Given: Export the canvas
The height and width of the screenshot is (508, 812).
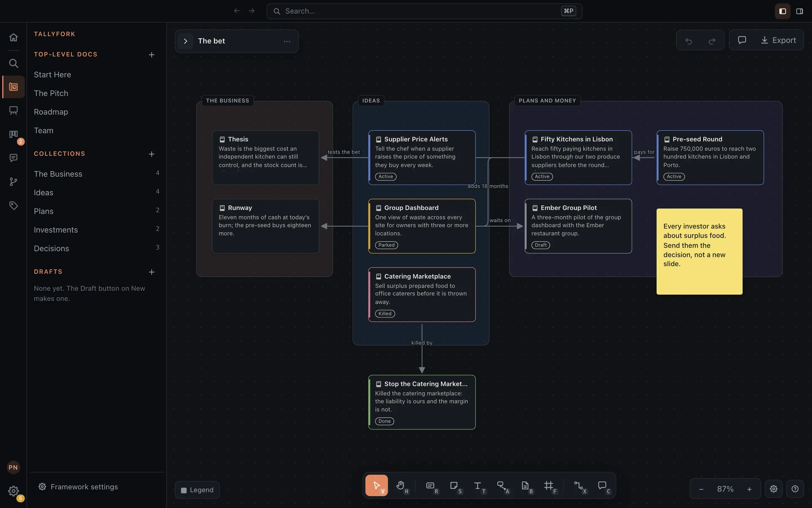Looking at the screenshot, I should tap(778, 40).
